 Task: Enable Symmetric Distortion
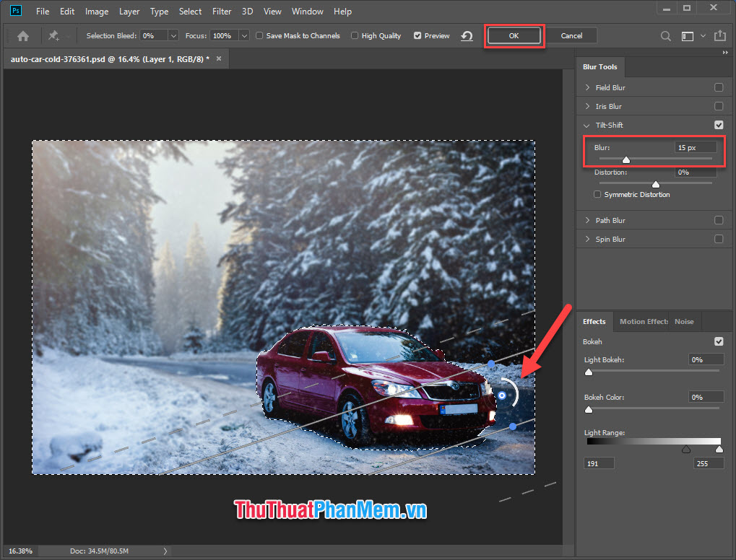pyautogui.click(x=597, y=194)
